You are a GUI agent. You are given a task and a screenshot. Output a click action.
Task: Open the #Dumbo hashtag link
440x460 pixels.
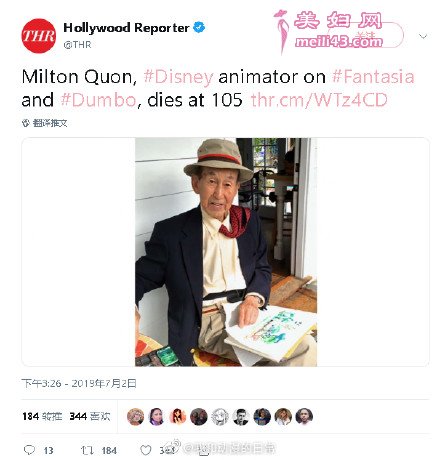99,100
